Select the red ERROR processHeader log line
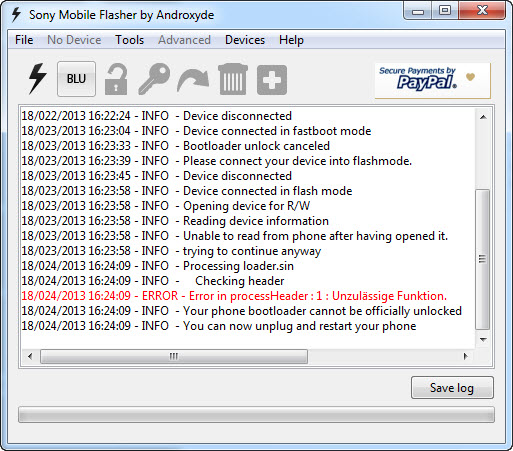This screenshot has width=513, height=451. click(234, 296)
